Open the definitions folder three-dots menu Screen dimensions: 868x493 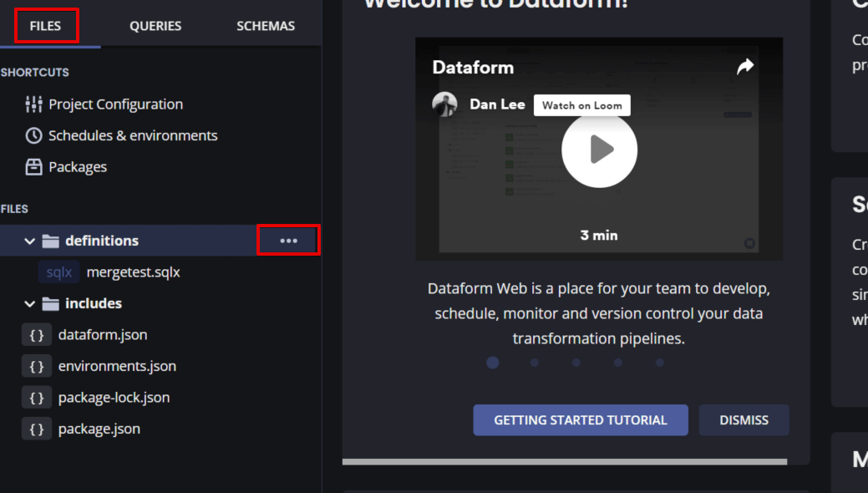288,241
